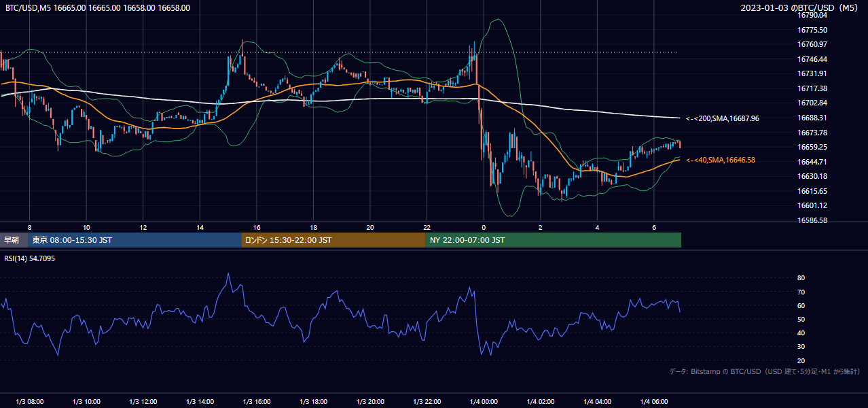Click the 1/4 00:00 time label

click(x=484, y=402)
